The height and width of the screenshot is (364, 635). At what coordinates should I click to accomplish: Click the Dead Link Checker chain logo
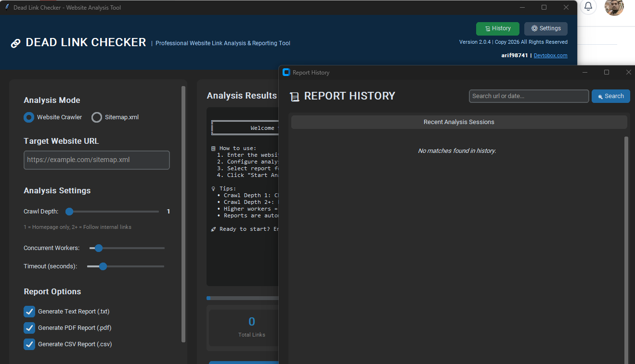(16, 43)
